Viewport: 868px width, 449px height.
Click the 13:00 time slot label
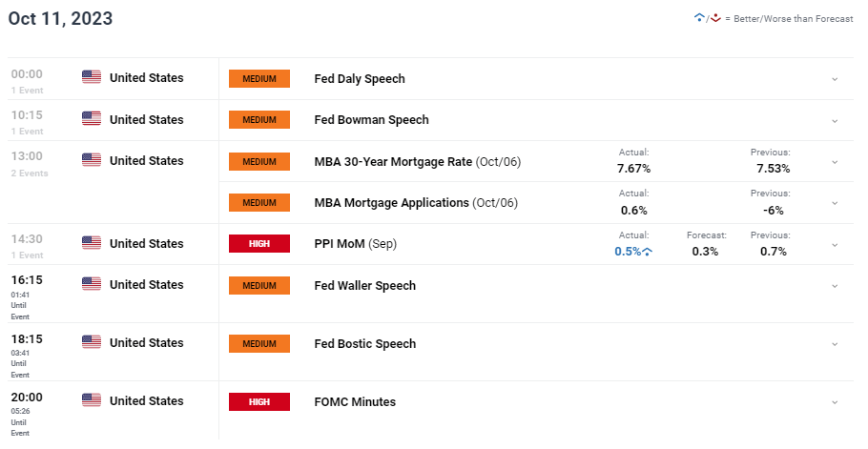pos(27,155)
